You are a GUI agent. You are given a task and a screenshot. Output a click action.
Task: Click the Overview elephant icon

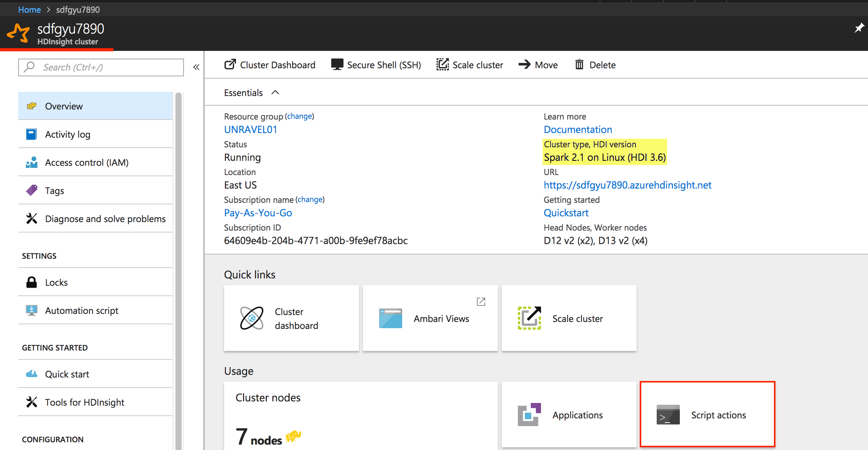32,106
